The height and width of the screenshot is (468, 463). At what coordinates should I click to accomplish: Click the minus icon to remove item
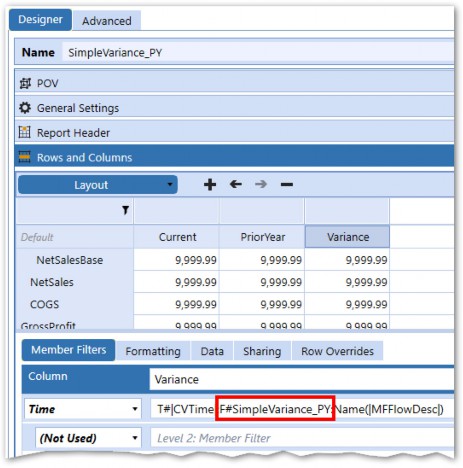(287, 184)
